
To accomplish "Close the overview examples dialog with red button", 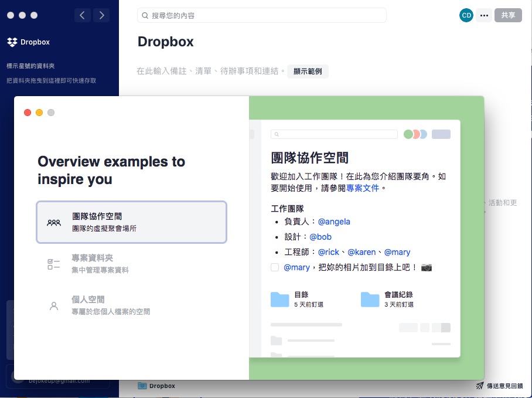I will [28, 113].
